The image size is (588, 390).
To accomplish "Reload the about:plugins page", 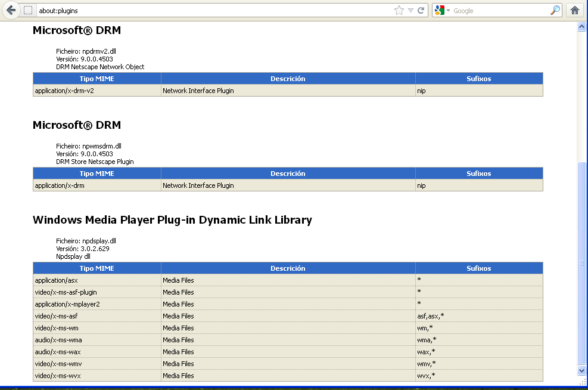I will tap(421, 10).
